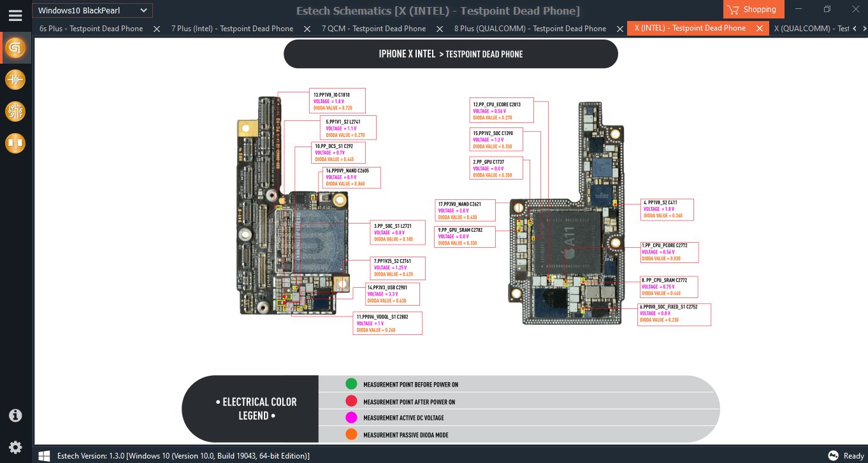Open the hamburger menu icon
Screen dimensions: 868x463
pos(15,15)
